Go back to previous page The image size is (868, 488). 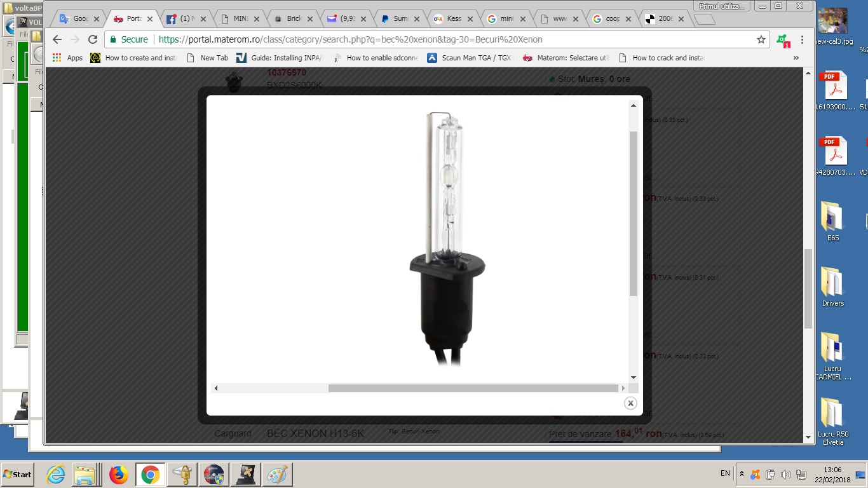point(57,39)
